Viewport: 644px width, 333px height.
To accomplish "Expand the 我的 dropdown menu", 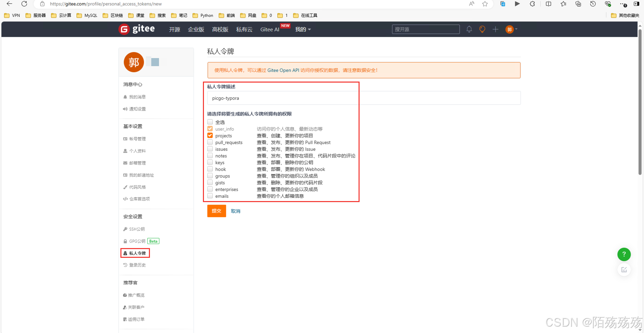I will tap(303, 30).
